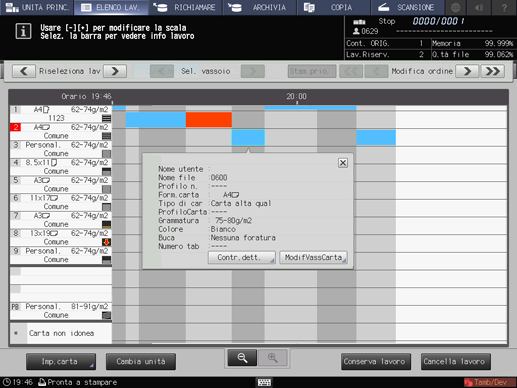Click Cancella lavoro button

tap(456, 362)
